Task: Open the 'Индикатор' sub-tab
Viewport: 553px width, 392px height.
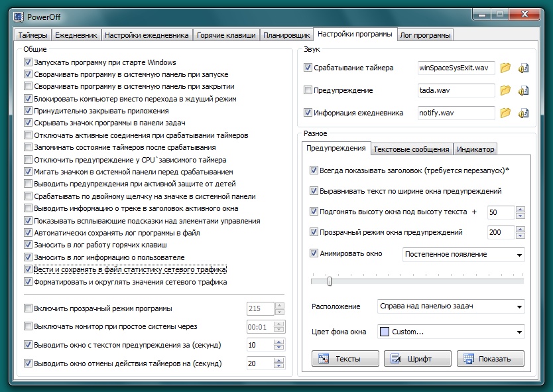Action: pos(475,149)
